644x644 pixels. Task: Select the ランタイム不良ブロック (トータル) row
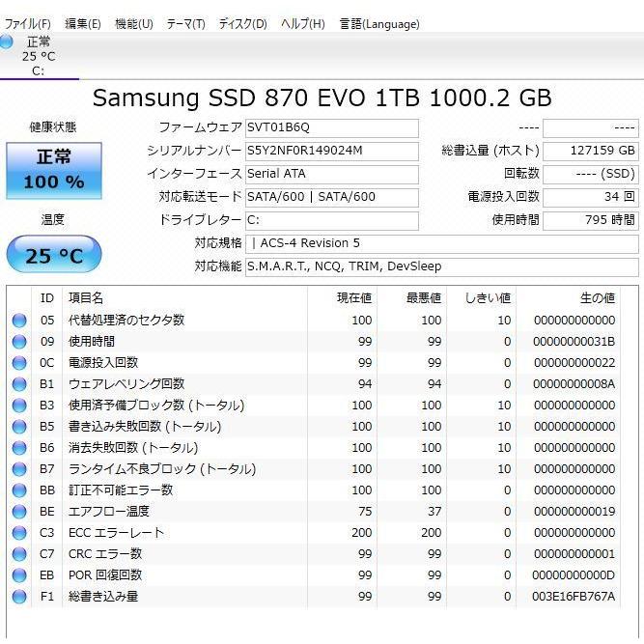314,469
